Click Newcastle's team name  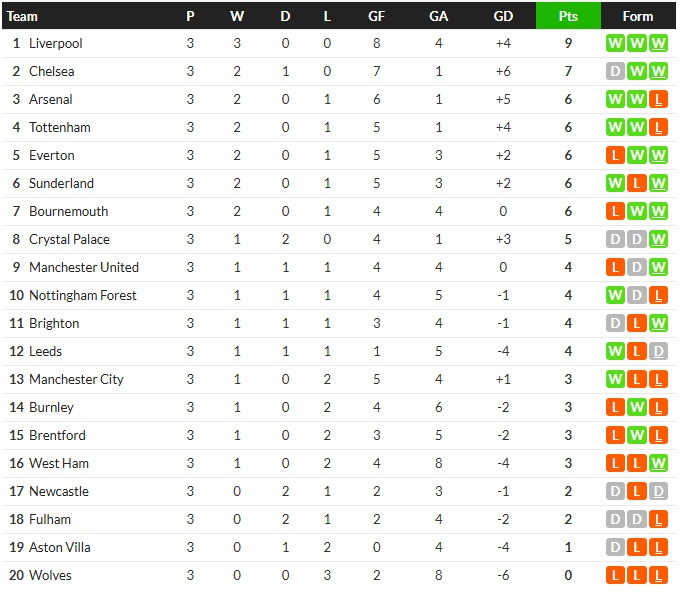point(59,491)
